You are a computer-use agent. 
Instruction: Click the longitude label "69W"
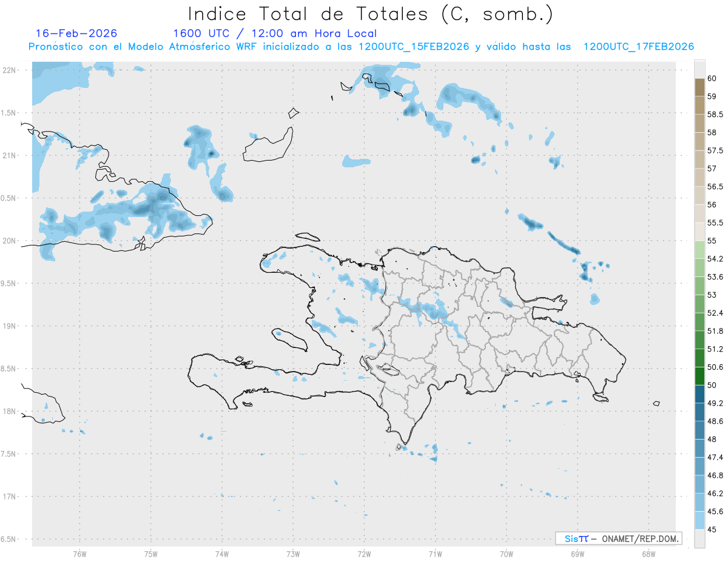(577, 554)
